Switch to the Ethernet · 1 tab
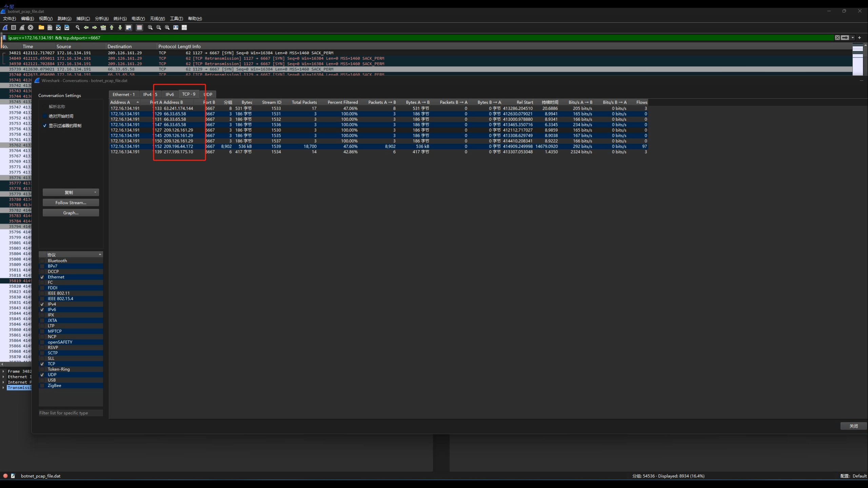Screen dimensions: 868x488 point(123,95)
